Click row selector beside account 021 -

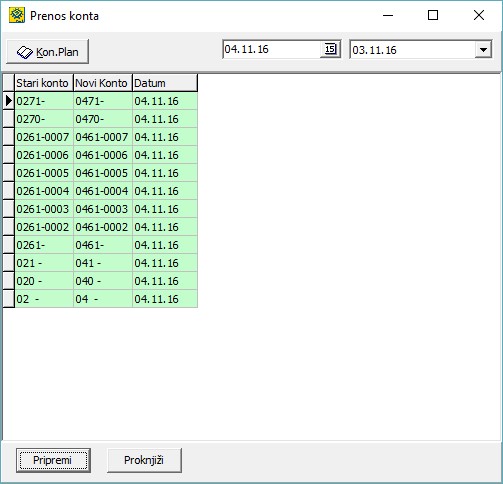click(9, 263)
